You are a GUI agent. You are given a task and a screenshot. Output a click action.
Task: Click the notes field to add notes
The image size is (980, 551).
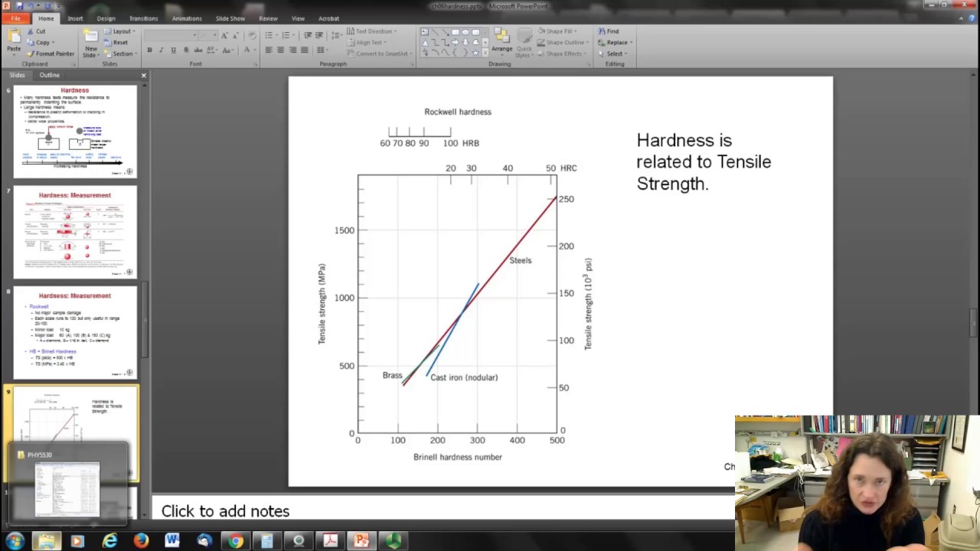point(444,511)
